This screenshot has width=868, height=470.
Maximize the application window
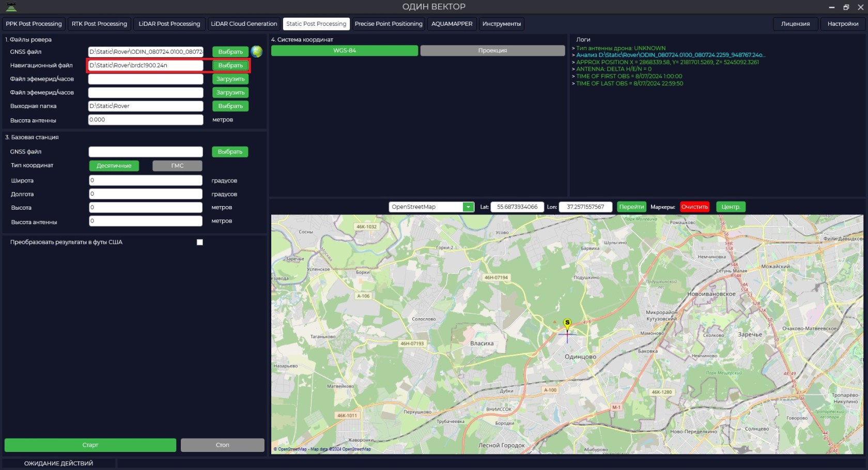[x=846, y=7]
